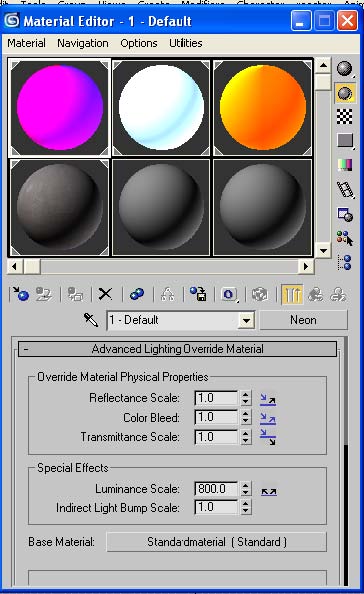Toggle the Backlight icon
364x594 pixels.
coord(345,93)
